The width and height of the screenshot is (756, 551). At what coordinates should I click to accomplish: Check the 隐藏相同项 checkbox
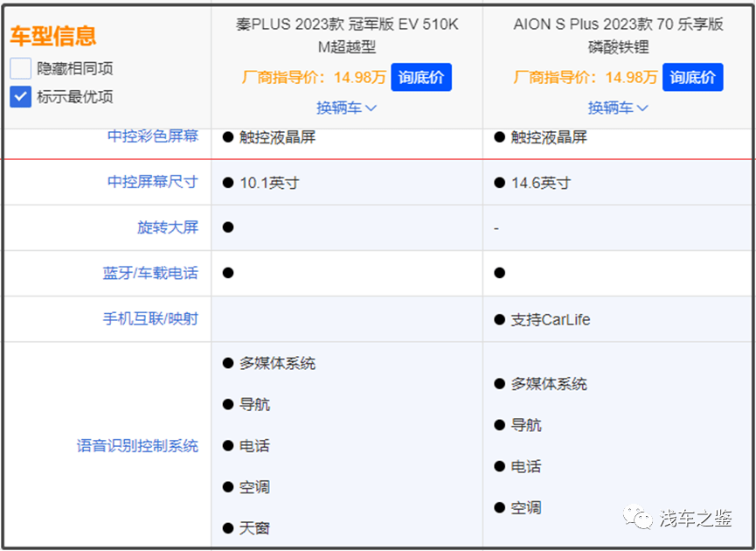21,68
